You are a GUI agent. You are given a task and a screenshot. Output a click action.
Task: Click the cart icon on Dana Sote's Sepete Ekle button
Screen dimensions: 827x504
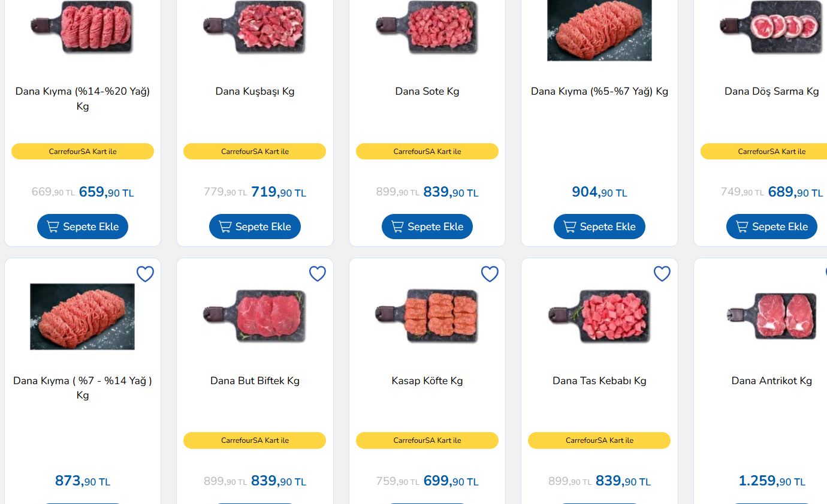pyautogui.click(x=397, y=227)
